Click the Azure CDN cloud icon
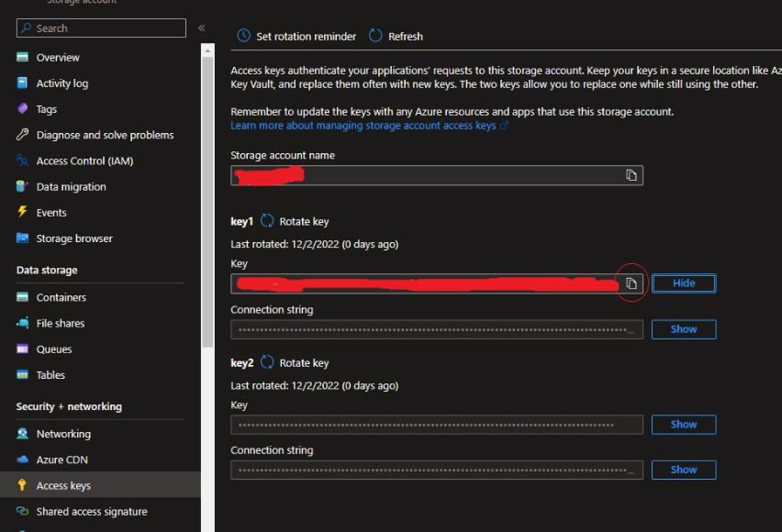This screenshot has width=782, height=532. point(22,460)
